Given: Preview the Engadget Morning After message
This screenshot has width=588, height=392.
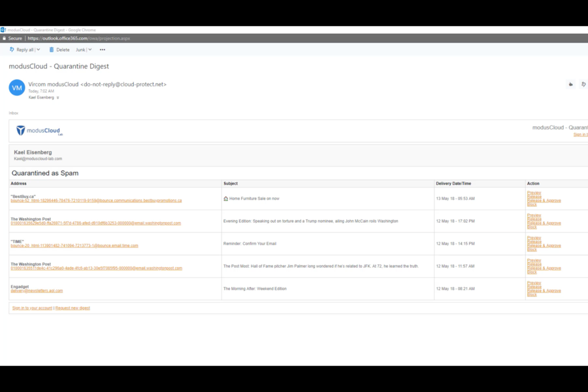Looking at the screenshot, I should coord(534,283).
